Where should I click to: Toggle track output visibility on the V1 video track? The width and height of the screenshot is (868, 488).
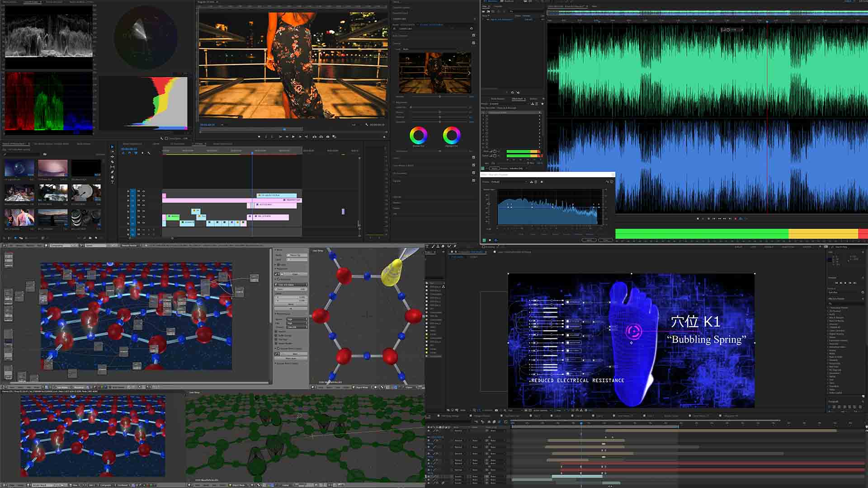(143, 221)
